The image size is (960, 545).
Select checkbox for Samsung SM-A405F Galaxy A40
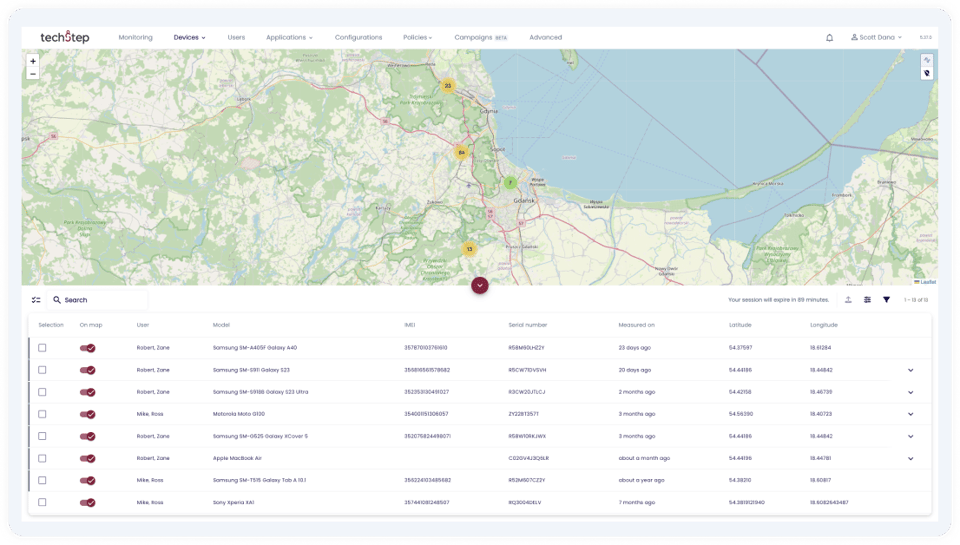point(42,348)
